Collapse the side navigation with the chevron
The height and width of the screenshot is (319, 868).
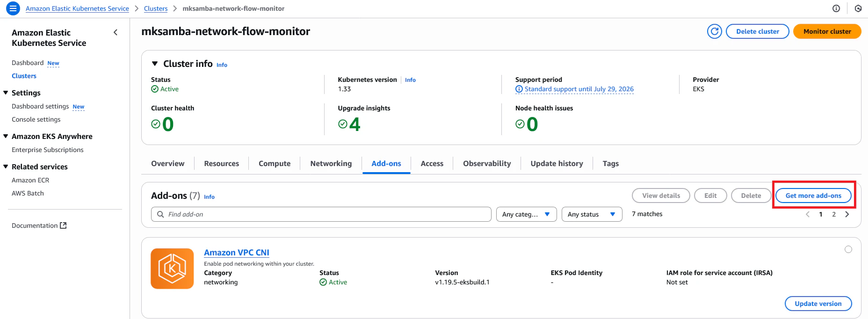point(116,32)
